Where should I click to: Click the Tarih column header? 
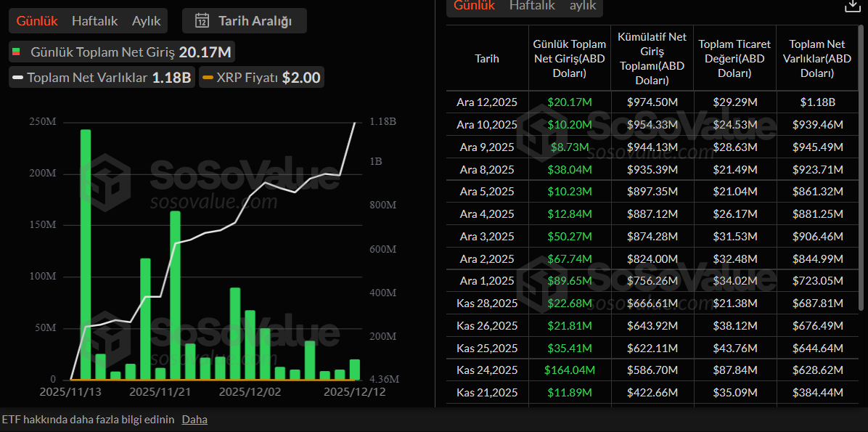487,58
